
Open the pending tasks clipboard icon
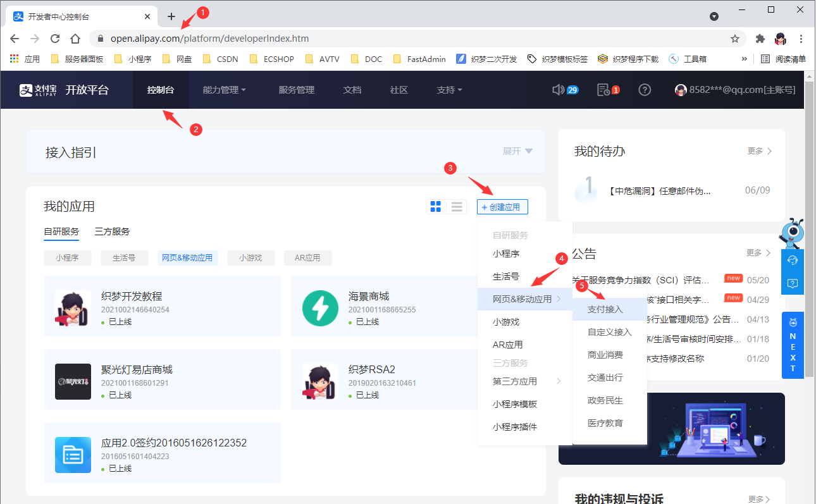(x=603, y=90)
